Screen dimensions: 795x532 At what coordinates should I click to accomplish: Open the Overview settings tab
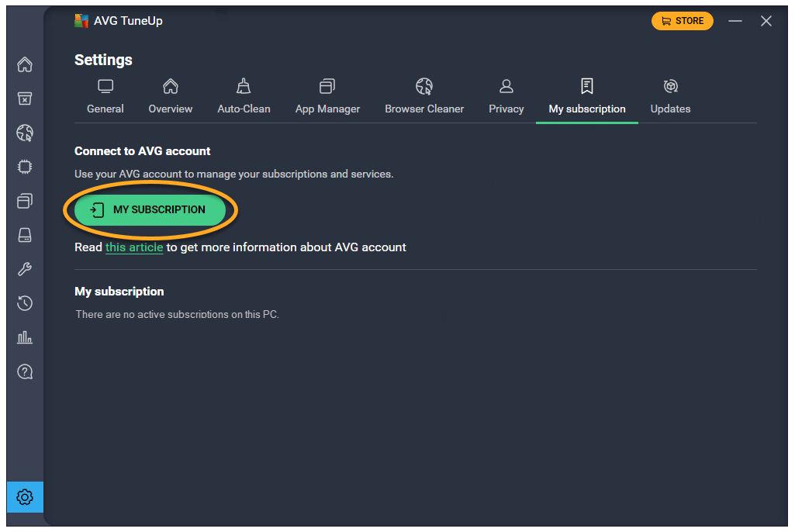point(171,97)
